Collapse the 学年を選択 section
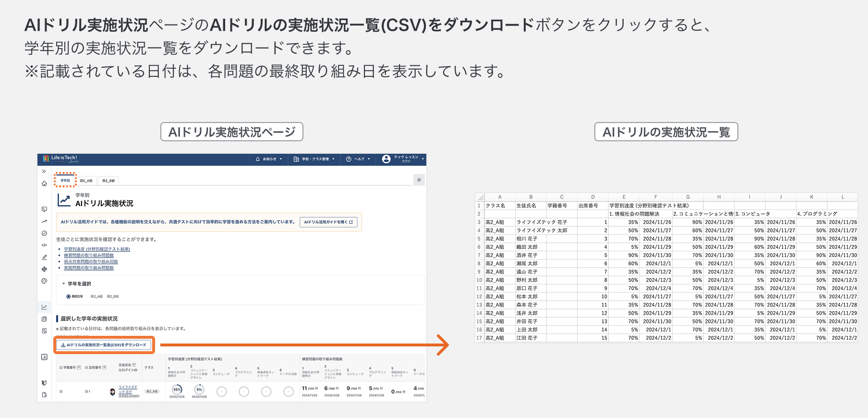868x418 pixels. (77, 283)
